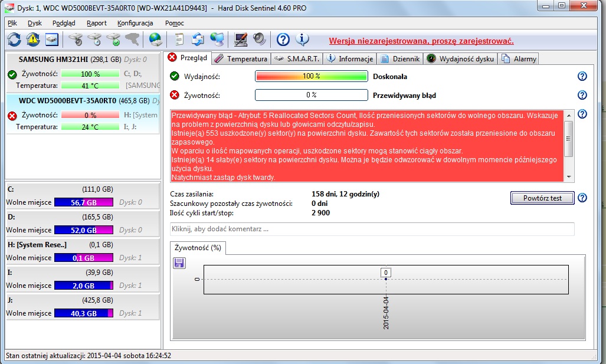Click the network computer globe icon

pos(217,40)
